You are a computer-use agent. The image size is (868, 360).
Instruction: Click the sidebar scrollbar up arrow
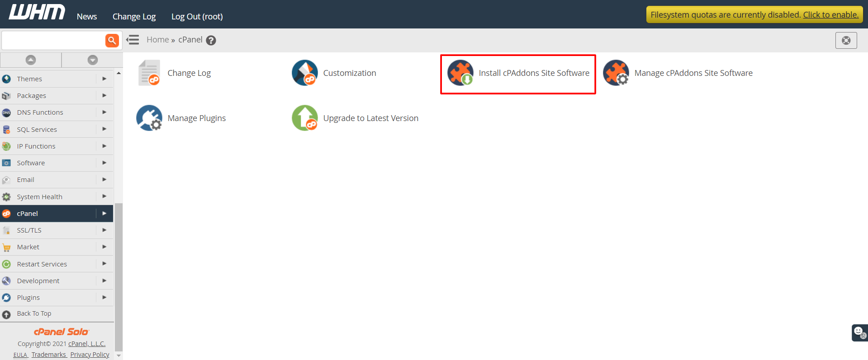tap(119, 73)
